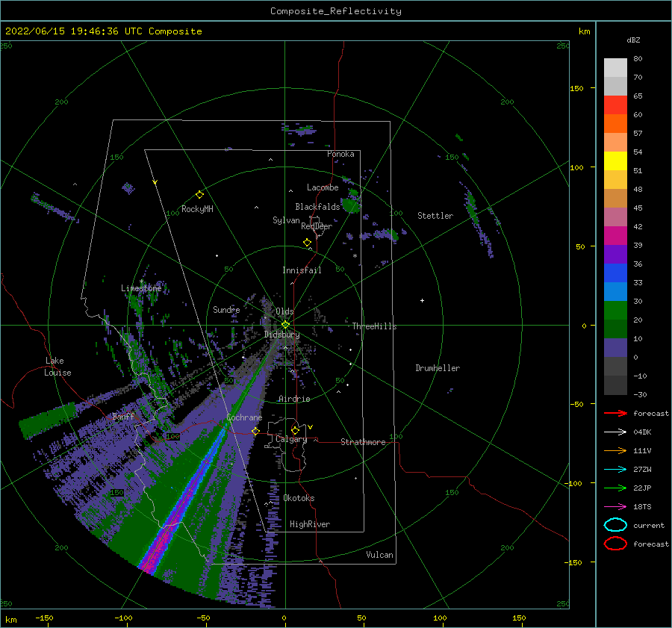Click the 'Cochrane' city label
672x628 pixels.
244,417
